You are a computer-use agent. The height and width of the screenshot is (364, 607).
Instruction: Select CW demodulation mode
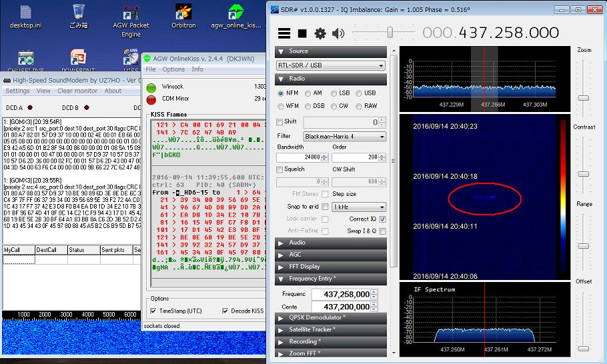334,106
